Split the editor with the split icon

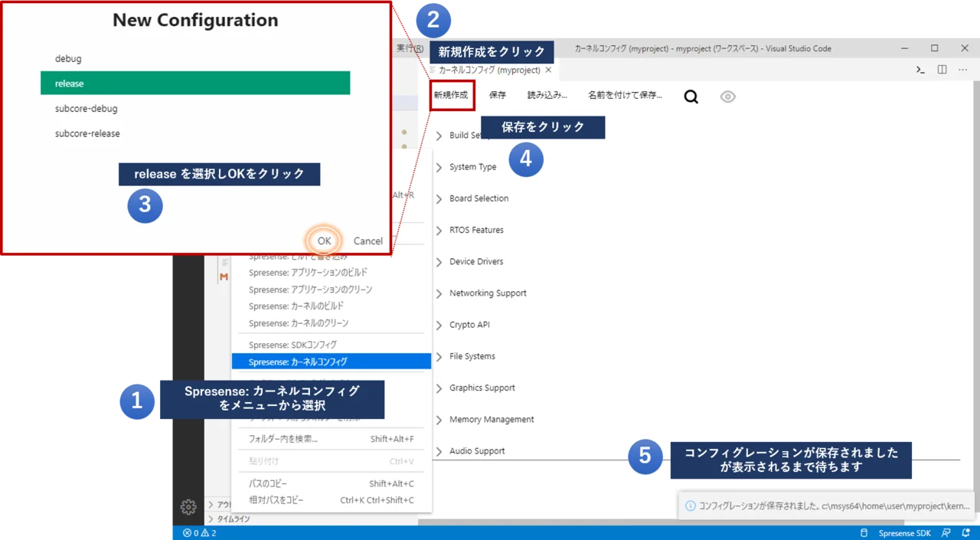[942, 70]
